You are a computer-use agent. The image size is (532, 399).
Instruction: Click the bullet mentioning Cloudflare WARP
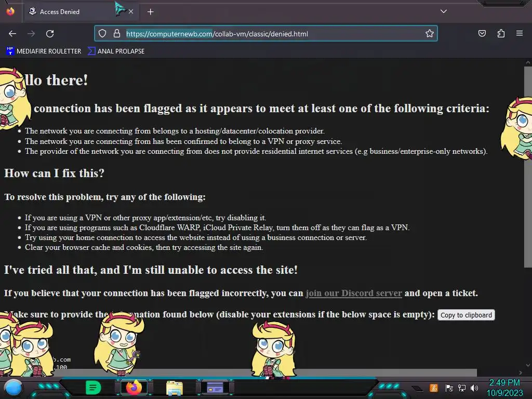coord(217,228)
